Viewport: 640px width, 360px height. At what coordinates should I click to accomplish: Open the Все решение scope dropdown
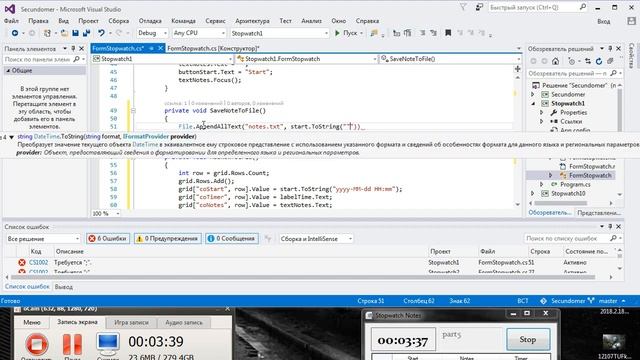coord(43,239)
